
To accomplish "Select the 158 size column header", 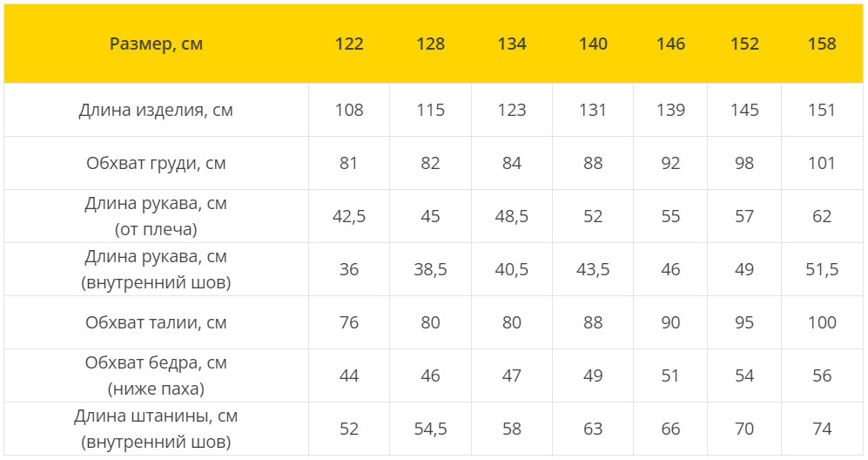I will [822, 44].
